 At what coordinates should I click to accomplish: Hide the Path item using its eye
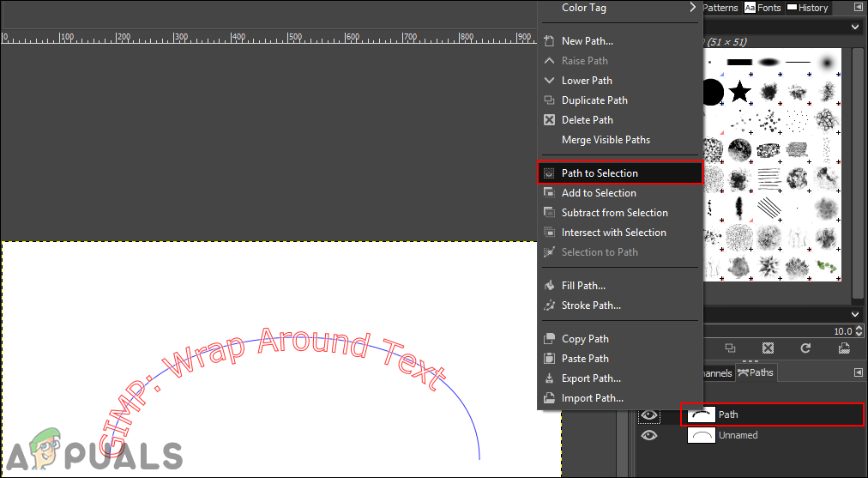tap(650, 415)
